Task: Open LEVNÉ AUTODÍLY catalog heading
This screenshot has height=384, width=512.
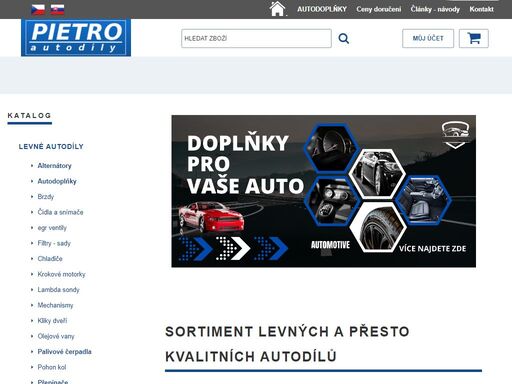Action: pos(51,147)
